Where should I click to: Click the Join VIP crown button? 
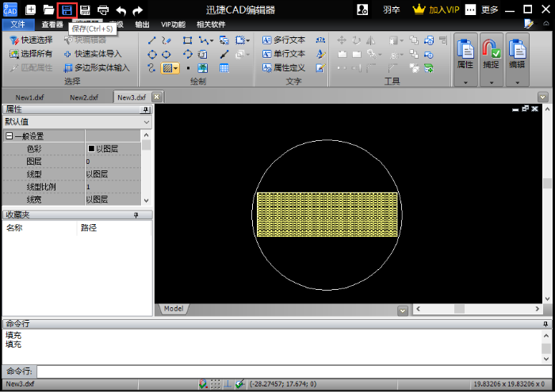click(x=436, y=10)
